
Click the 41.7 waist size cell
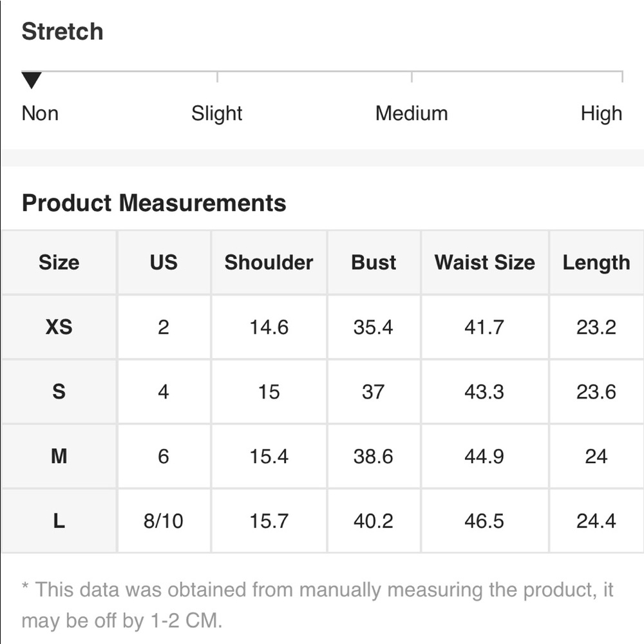485,327
